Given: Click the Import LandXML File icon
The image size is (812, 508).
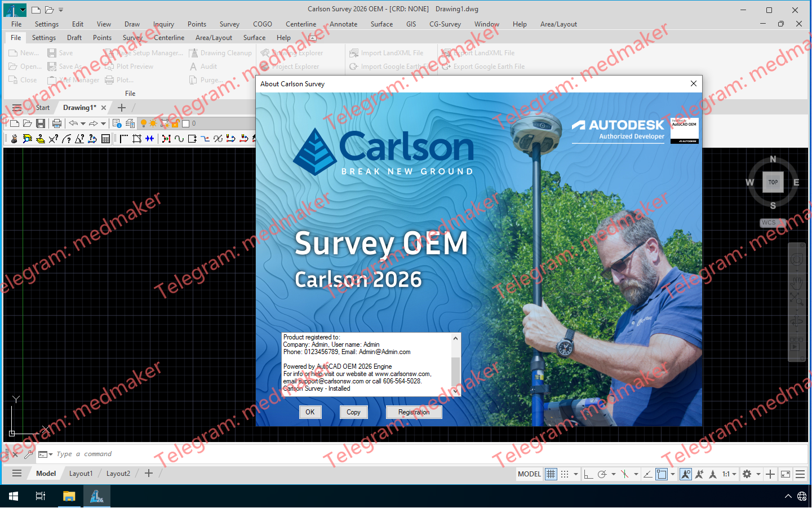Looking at the screenshot, I should pyautogui.click(x=354, y=52).
